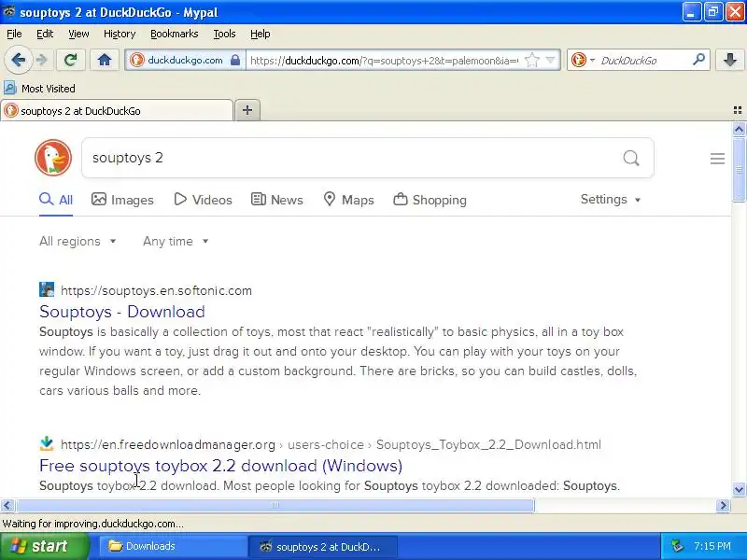Viewport: 747px width, 560px height.
Task: Open the Edit menu
Action: 45,34
